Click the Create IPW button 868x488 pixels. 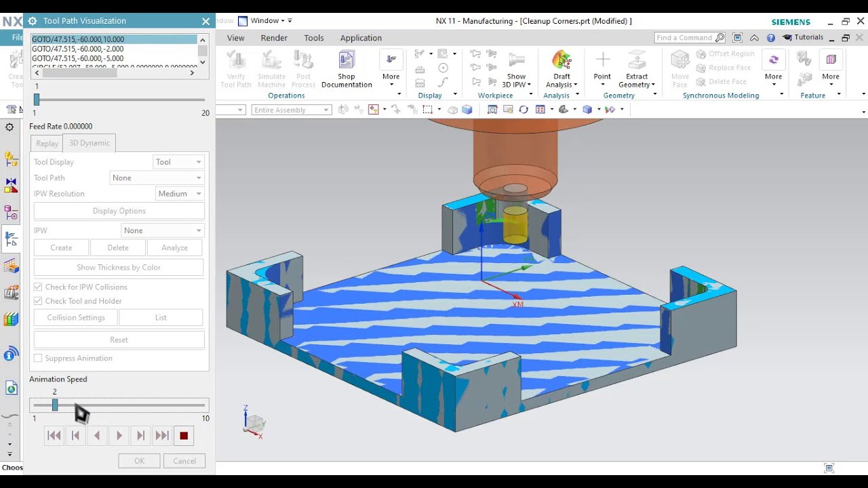[61, 247]
